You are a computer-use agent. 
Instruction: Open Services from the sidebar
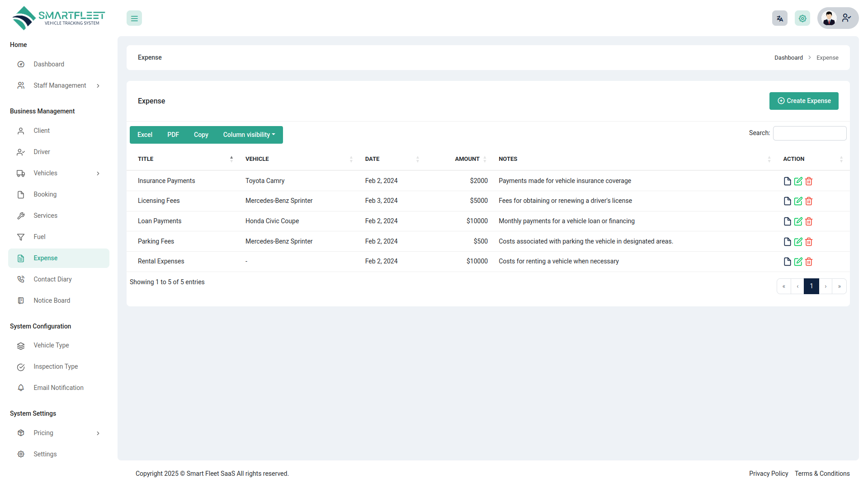point(45,215)
